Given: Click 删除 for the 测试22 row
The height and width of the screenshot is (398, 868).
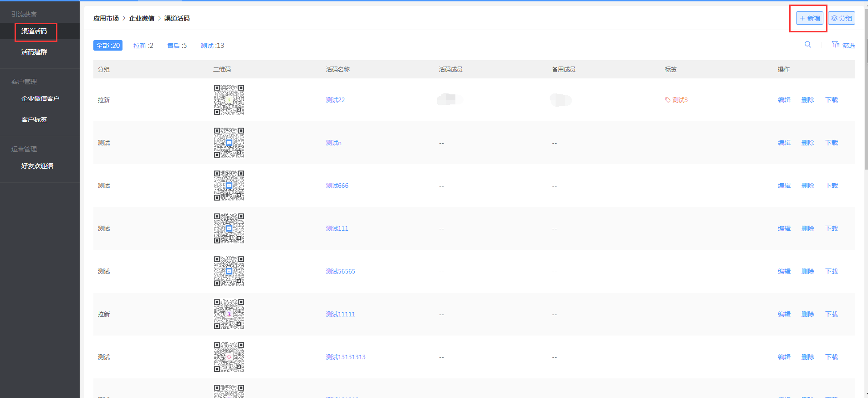Looking at the screenshot, I should point(808,100).
